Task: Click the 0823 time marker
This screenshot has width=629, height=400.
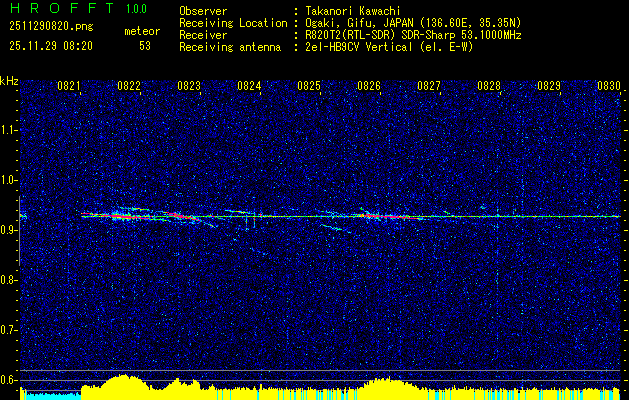Action: coord(189,86)
